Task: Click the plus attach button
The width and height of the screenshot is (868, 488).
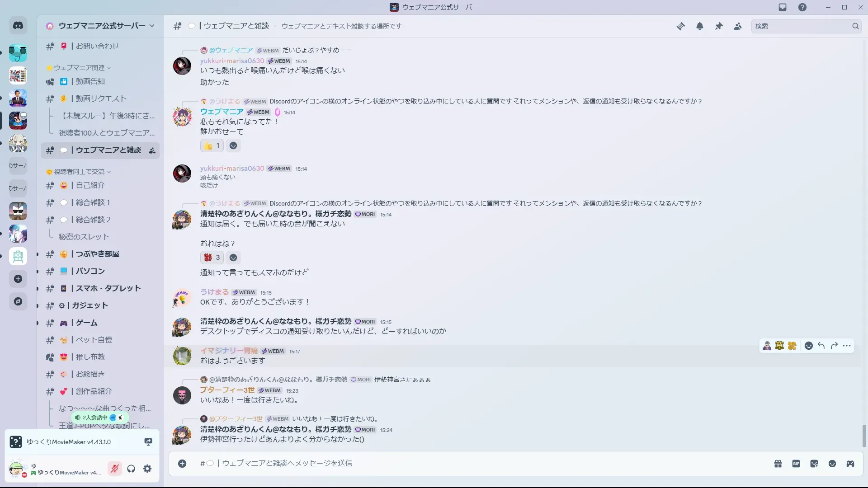Action: pos(182,464)
